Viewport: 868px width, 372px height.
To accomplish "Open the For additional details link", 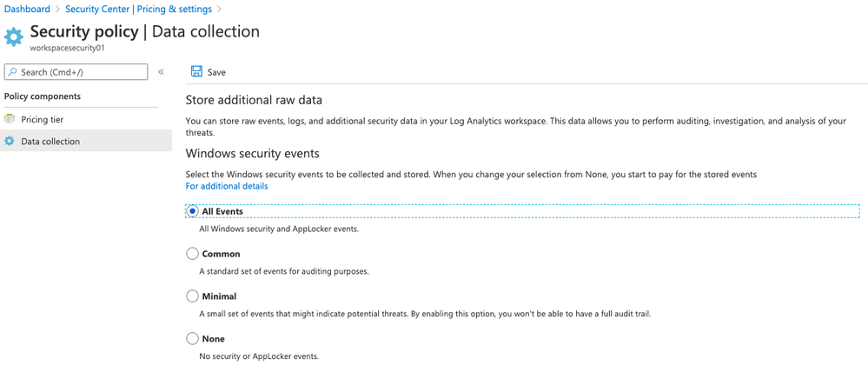I will 227,186.
